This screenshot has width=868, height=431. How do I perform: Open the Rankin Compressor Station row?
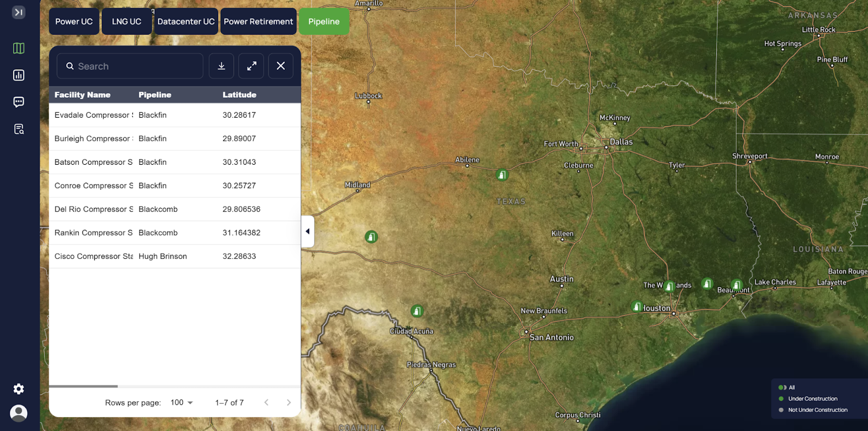93,233
